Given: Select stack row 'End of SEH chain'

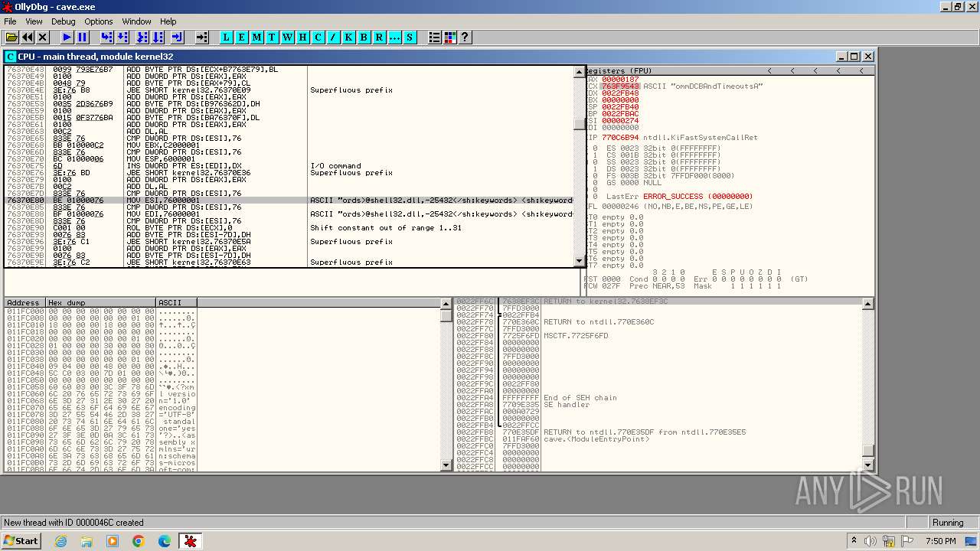Looking at the screenshot, I should 580,398.
